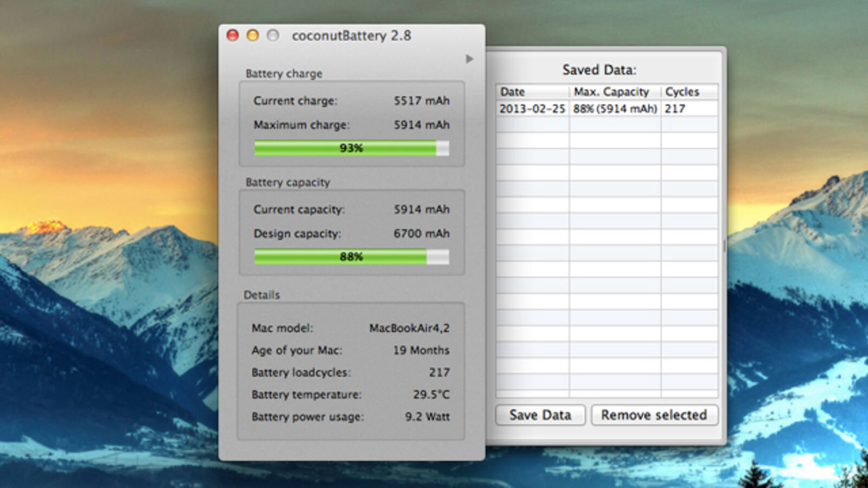Click the Age of your Mac value 19 Months
Viewport: 868px width, 488px height.
pyautogui.click(x=422, y=350)
